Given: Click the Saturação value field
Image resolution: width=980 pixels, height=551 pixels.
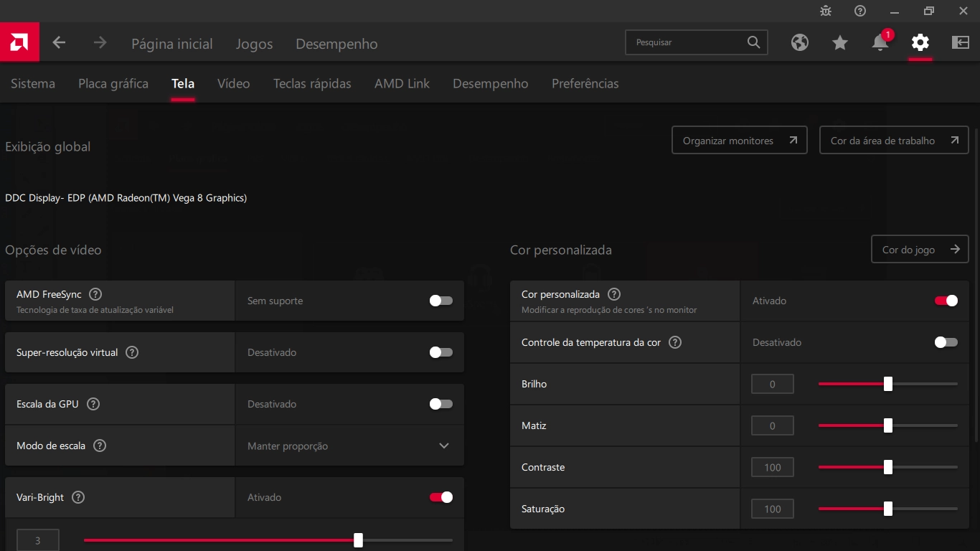Looking at the screenshot, I should tap(773, 509).
